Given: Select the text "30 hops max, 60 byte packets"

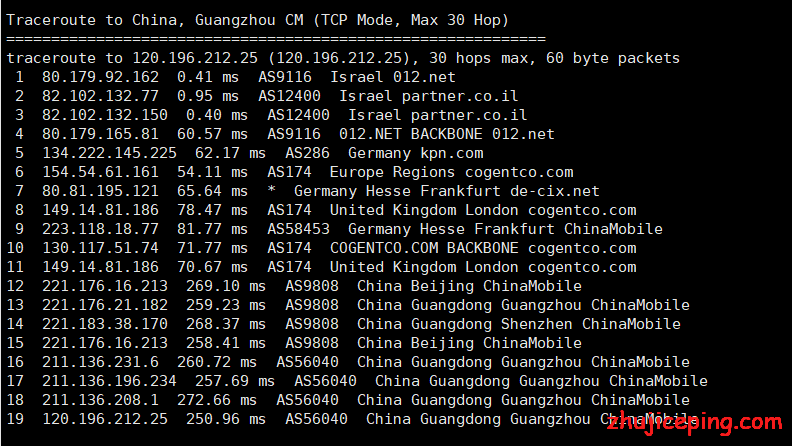Looking at the screenshot, I should pos(554,58).
